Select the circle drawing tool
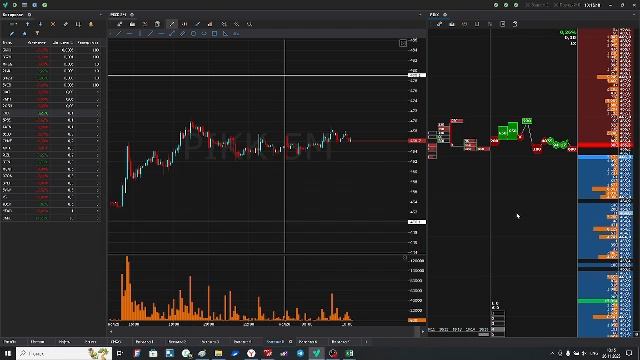 tap(193, 33)
